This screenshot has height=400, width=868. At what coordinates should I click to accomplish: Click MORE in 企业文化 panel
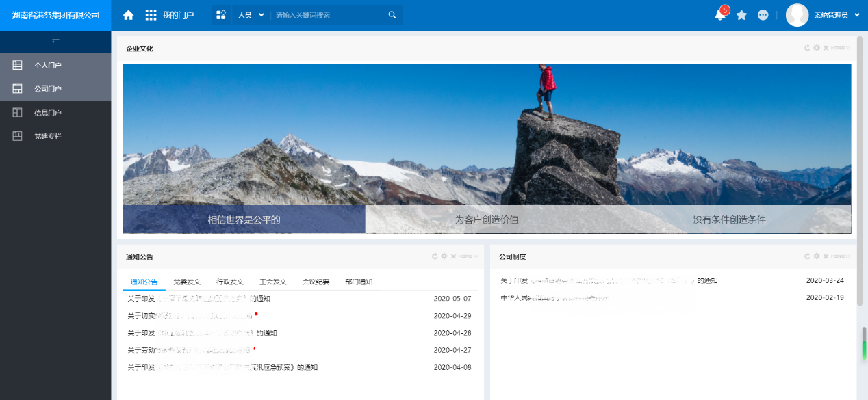click(x=841, y=48)
